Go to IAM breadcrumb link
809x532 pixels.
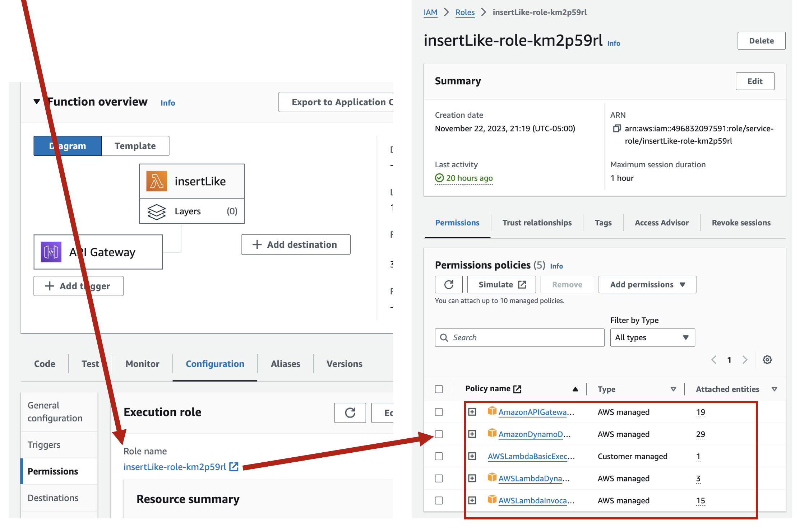[430, 12]
